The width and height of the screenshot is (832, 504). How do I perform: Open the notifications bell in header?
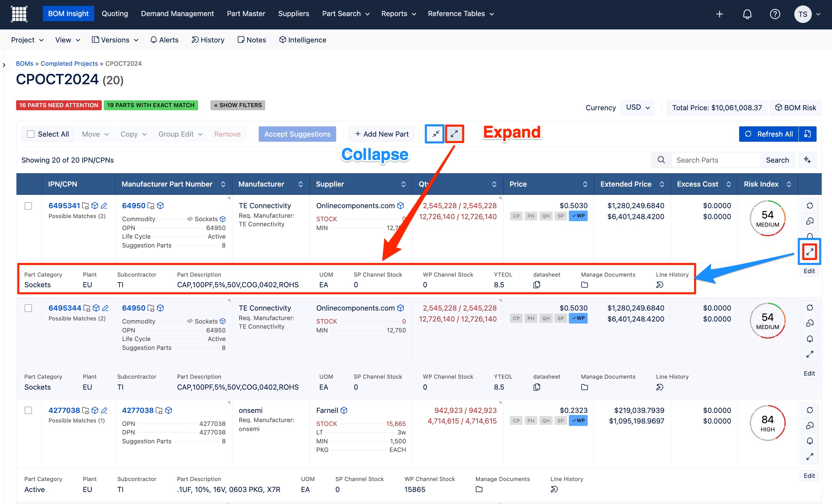747,14
